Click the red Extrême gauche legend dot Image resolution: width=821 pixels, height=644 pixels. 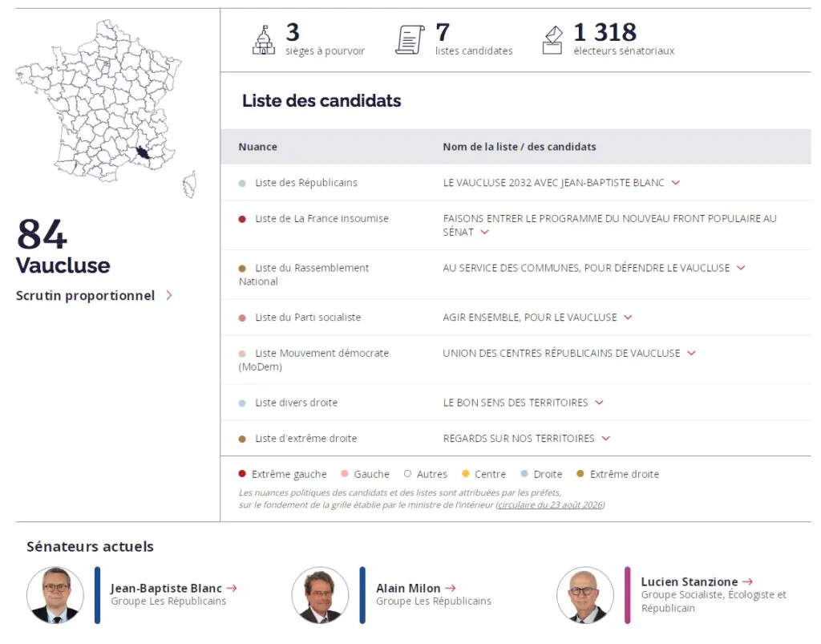coord(242,474)
